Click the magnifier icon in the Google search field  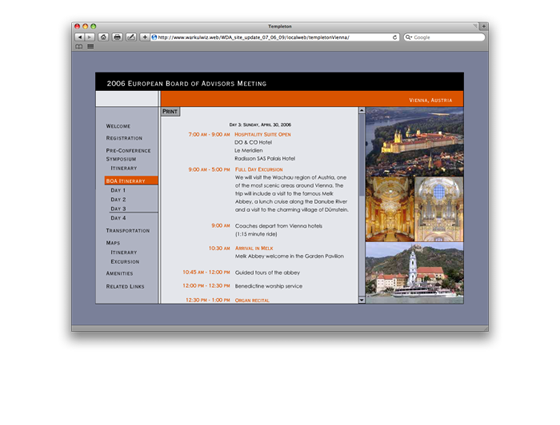[x=408, y=37]
